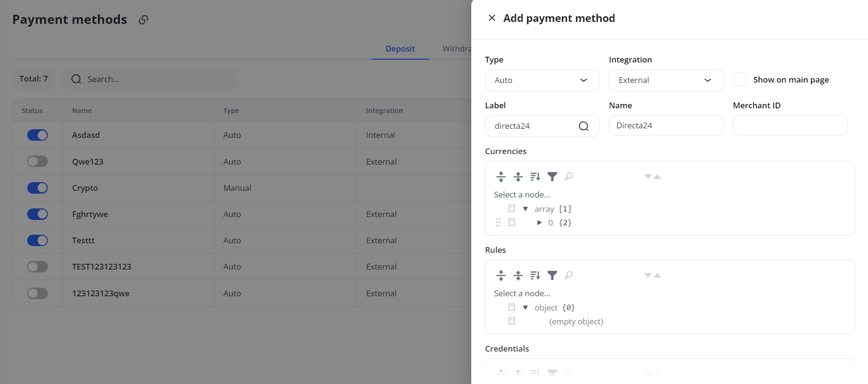This screenshot has height=384, width=868.
Task: Sort contents in Currencies editor
Action: point(535,176)
